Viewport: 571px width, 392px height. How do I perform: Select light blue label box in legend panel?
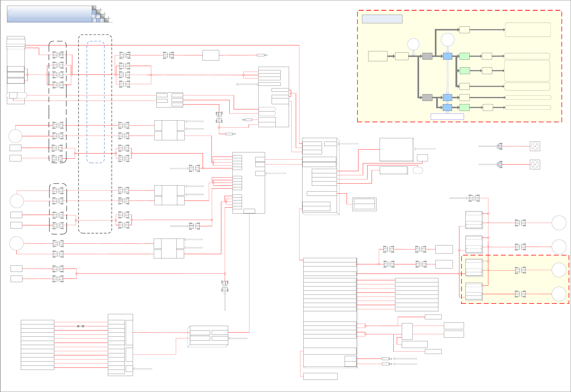pos(382,19)
